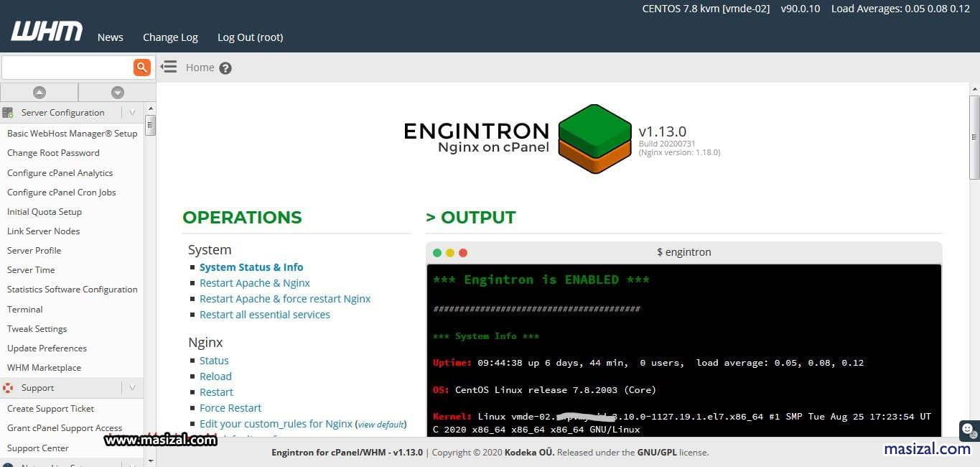Collapse the Support section chevron

(x=132, y=388)
